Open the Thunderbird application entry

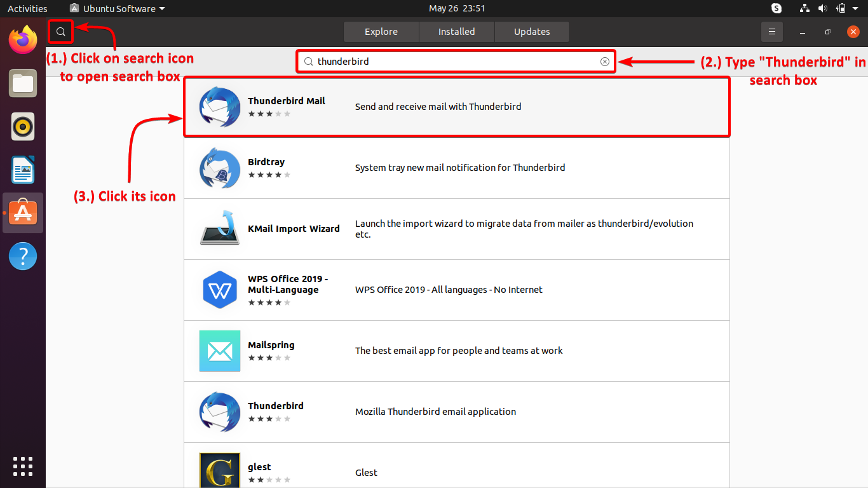point(219,412)
